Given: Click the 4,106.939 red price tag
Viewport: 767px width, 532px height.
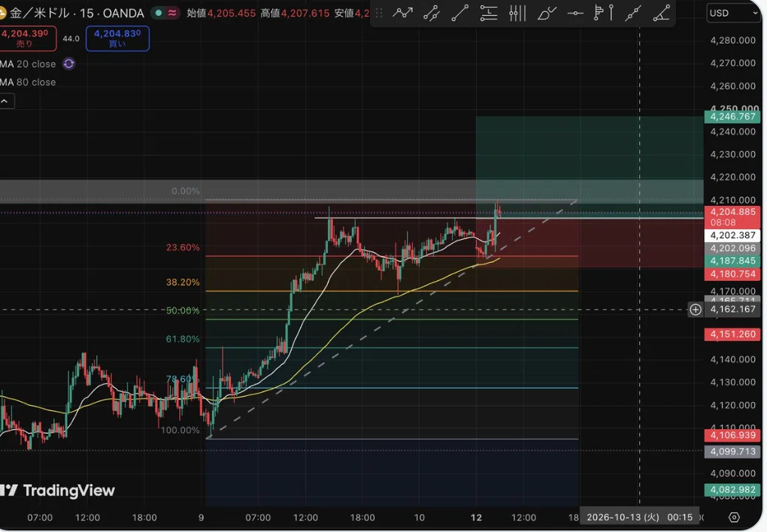Looking at the screenshot, I should click(732, 435).
